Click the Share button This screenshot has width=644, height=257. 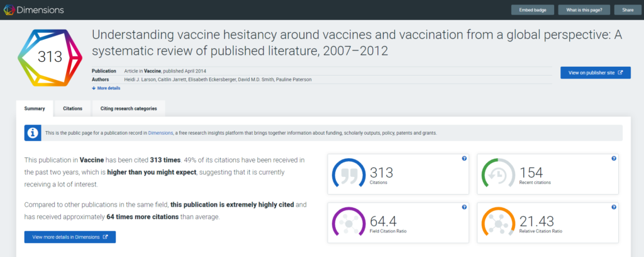[x=628, y=10]
